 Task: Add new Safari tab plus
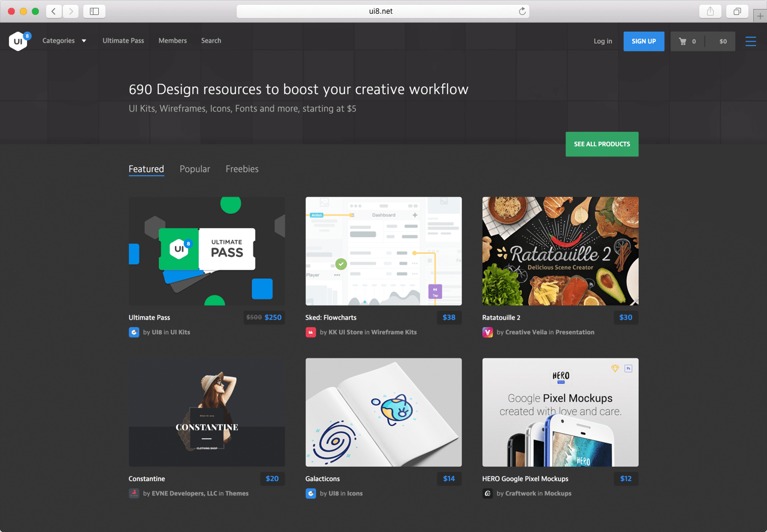click(760, 16)
